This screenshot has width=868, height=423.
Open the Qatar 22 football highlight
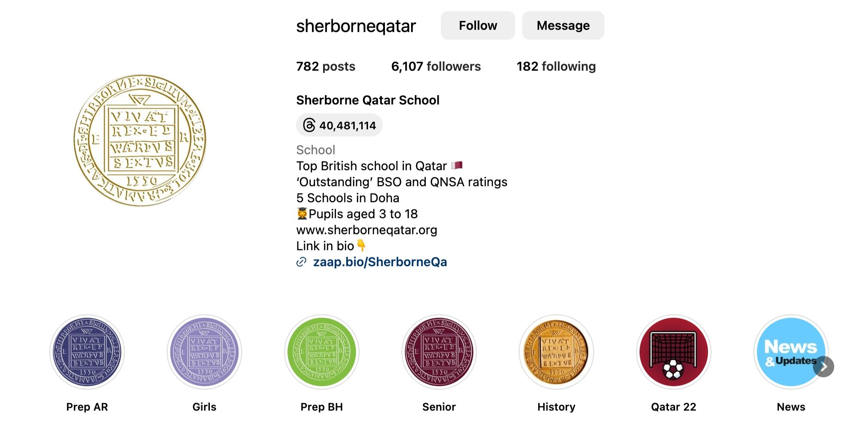click(674, 352)
